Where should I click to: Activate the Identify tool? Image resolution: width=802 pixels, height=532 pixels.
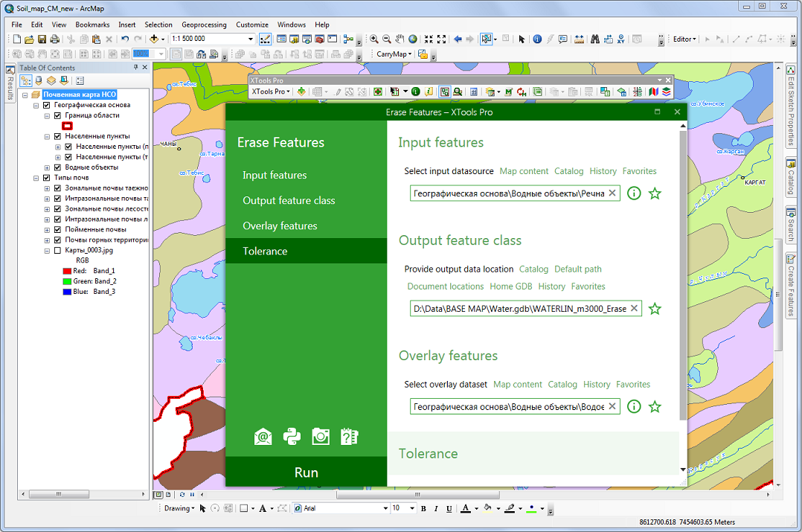coord(537,39)
